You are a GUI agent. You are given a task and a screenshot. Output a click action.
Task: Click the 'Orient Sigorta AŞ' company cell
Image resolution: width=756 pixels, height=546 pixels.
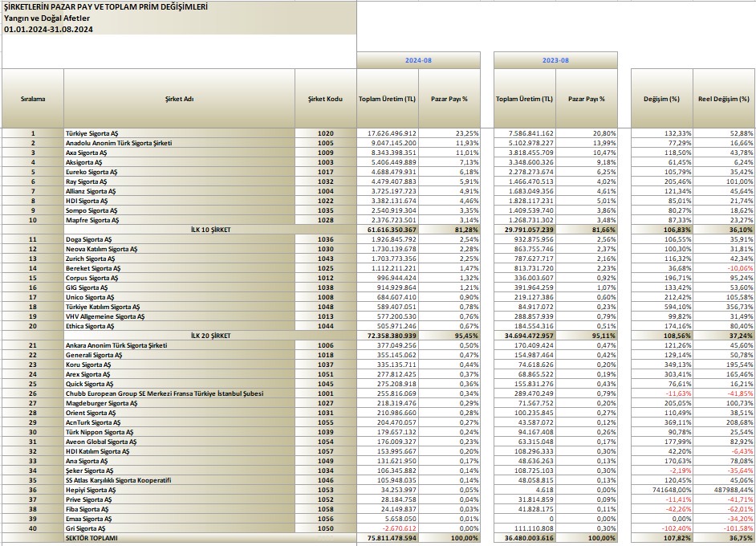(x=179, y=413)
